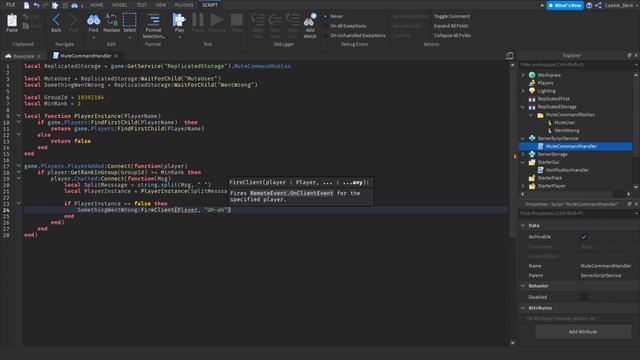Click the new file icon in quick access bar
Viewport: 640px width, 360px height.
pos(27,5)
